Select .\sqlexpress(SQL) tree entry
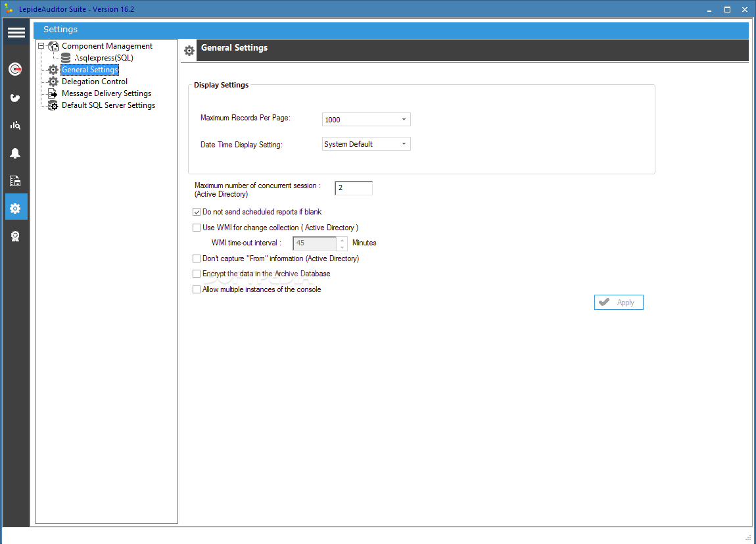756x544 pixels. click(104, 58)
